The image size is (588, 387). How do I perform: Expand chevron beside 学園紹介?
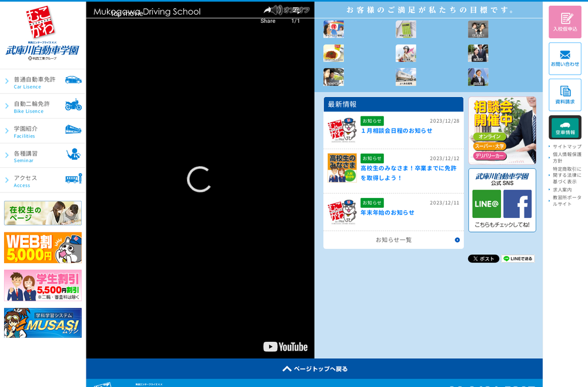point(6,131)
